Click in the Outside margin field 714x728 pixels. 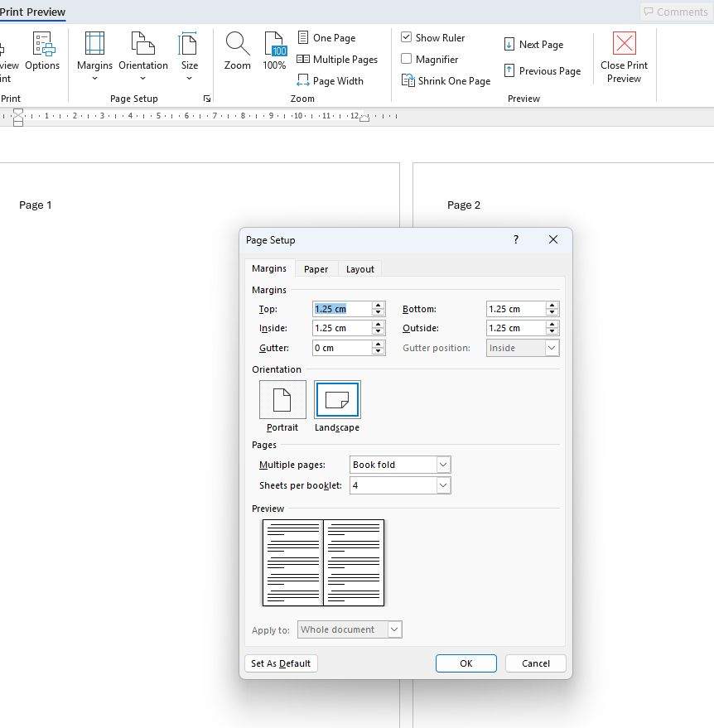(x=516, y=328)
